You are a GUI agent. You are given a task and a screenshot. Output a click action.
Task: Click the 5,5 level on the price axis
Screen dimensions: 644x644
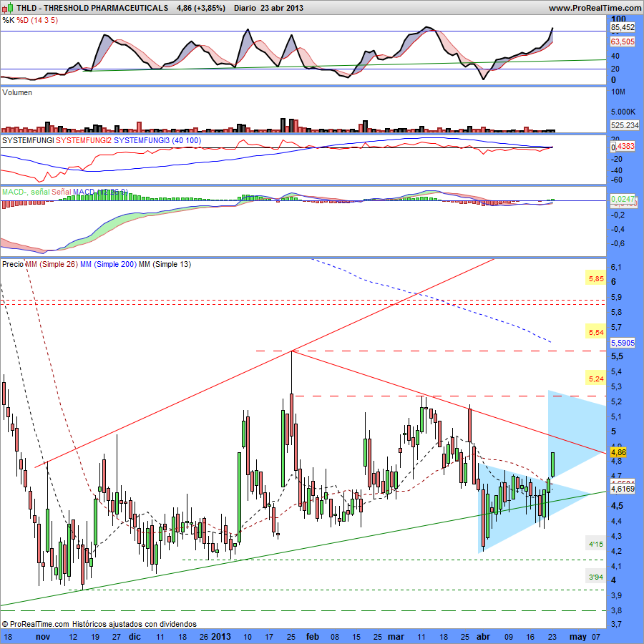(x=617, y=356)
